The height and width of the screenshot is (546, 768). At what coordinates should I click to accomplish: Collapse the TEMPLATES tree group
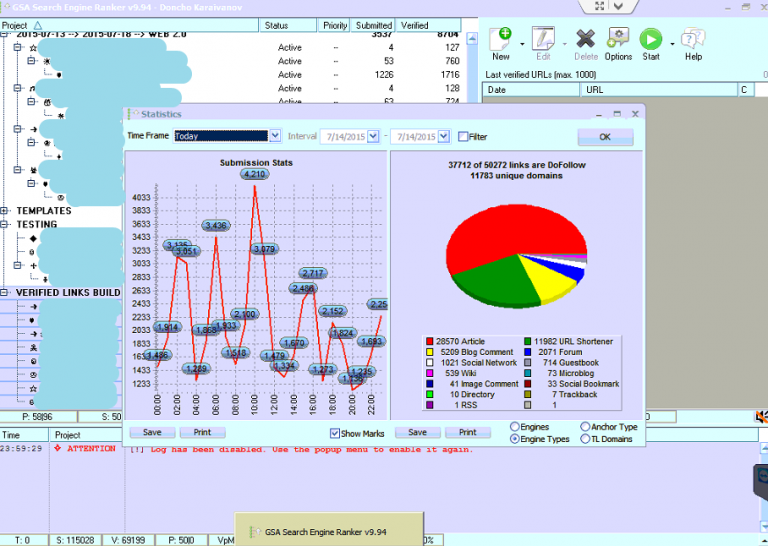[4, 211]
